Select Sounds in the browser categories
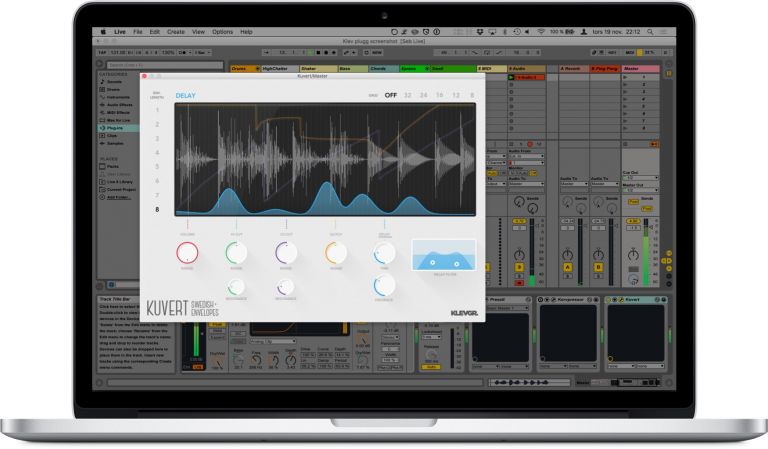The image size is (768, 449). point(115,82)
